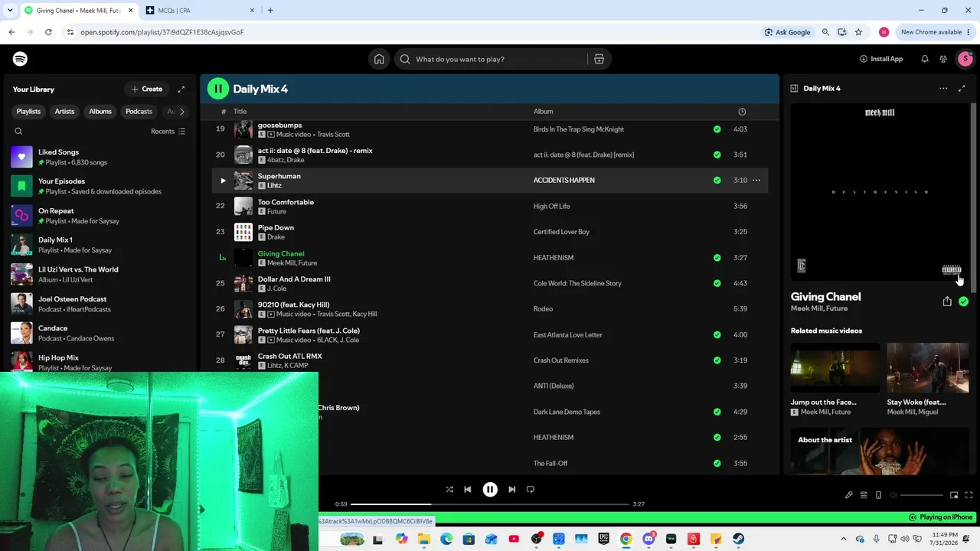Toggle saved check on Dollar And A Dream III
Screen dimensions: 980x551
(717, 283)
